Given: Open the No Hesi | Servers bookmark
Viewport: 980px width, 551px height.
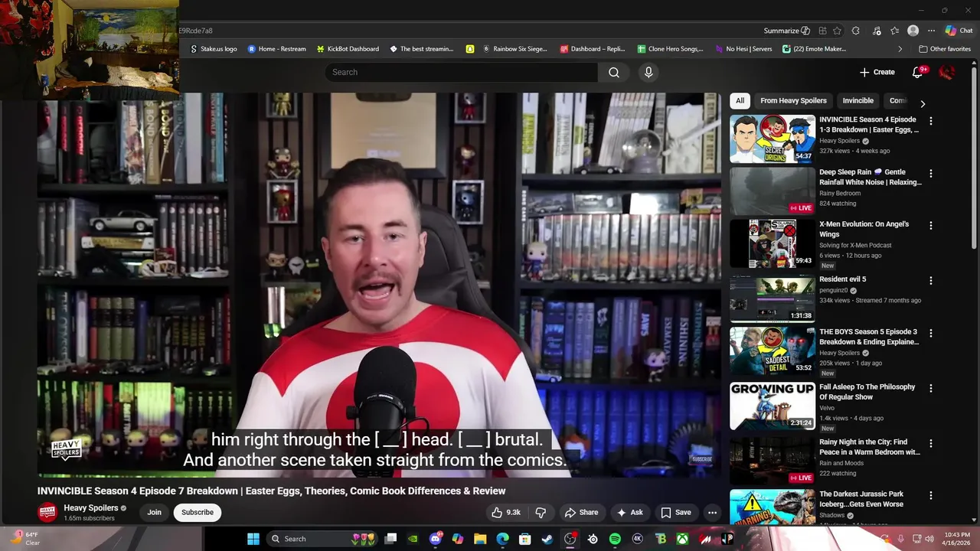Looking at the screenshot, I should [x=743, y=49].
